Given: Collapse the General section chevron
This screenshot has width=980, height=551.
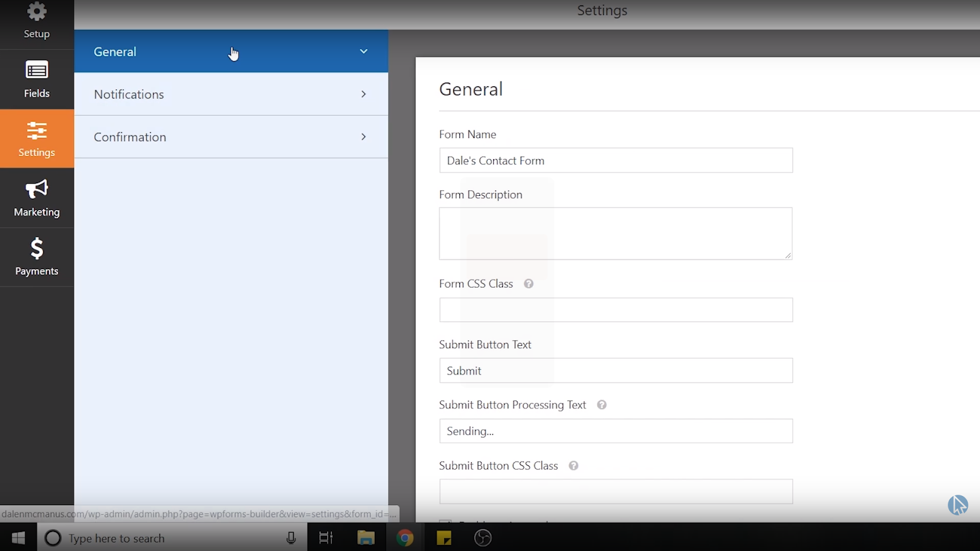Looking at the screenshot, I should (x=364, y=51).
